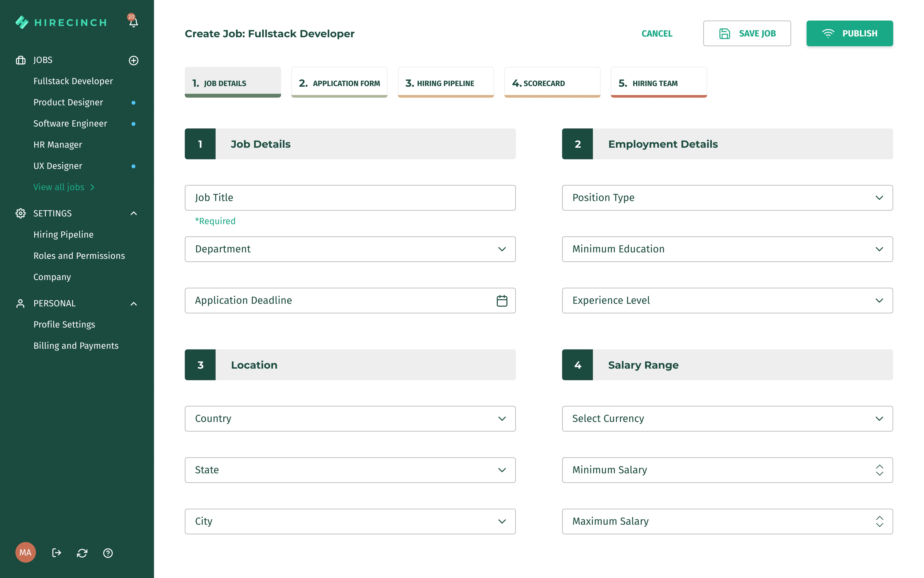Open the City dropdown

[350, 521]
